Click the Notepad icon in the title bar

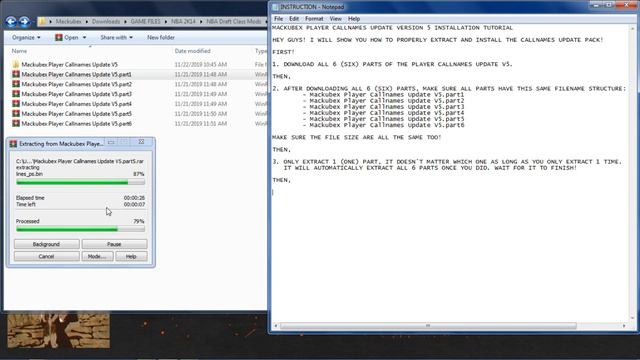point(275,7)
